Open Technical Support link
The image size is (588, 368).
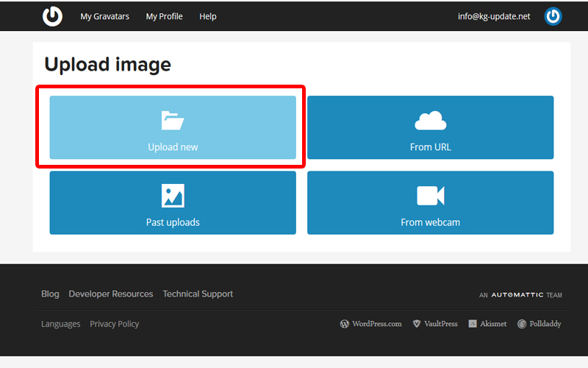click(198, 294)
